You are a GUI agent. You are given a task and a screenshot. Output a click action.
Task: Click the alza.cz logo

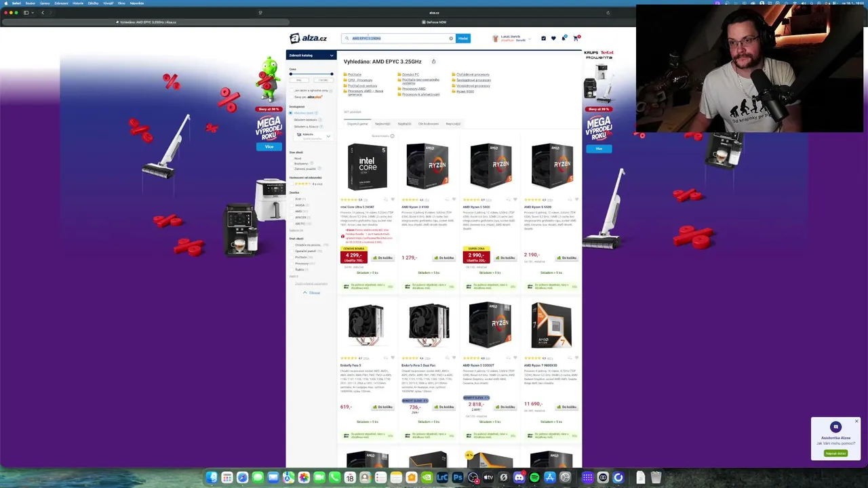coord(309,39)
